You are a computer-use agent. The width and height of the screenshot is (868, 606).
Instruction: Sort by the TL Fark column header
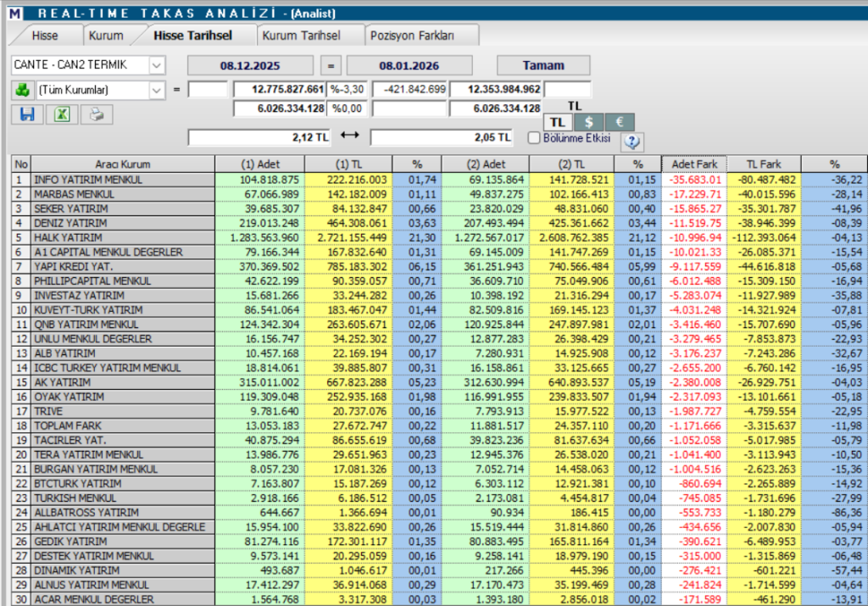tap(764, 164)
